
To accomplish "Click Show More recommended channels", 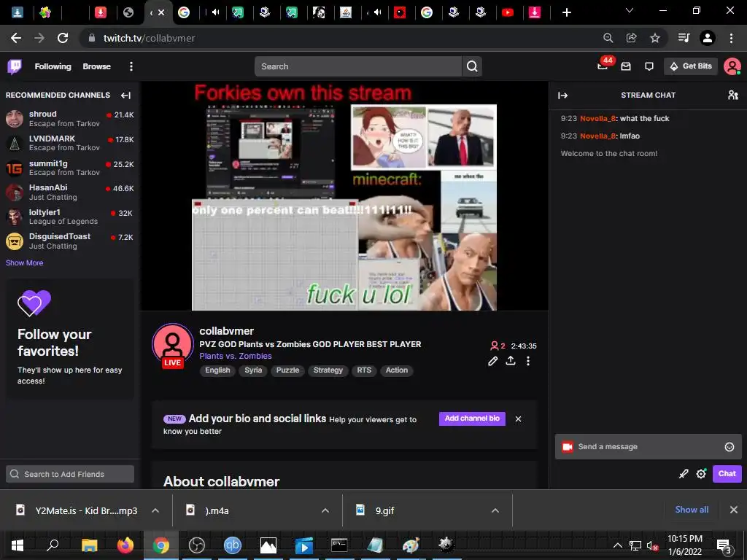I will point(24,262).
